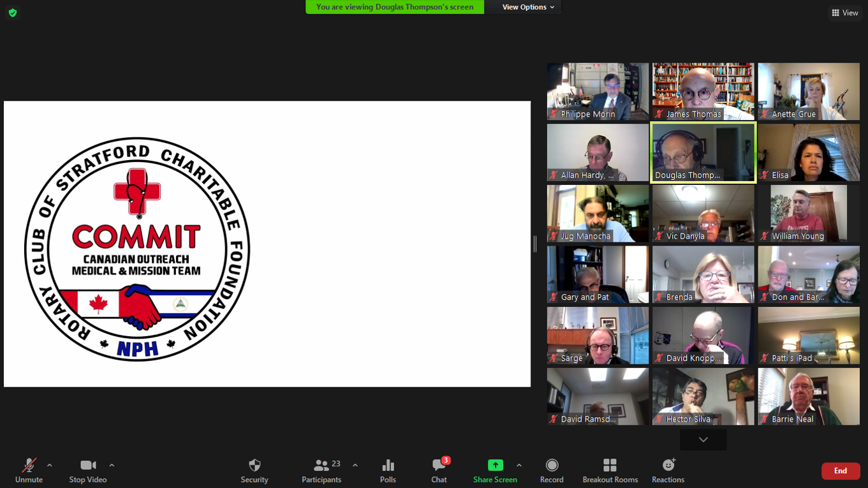The height and width of the screenshot is (488, 868).
Task: Click the green Share Screen icon
Action: 495,465
